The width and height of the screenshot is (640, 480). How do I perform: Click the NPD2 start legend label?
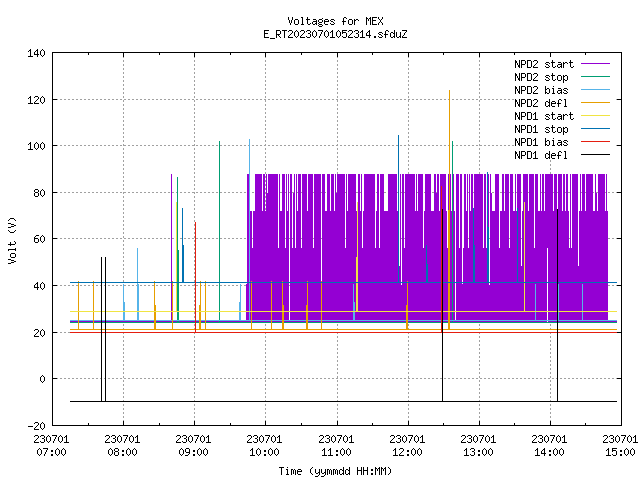[544, 64]
